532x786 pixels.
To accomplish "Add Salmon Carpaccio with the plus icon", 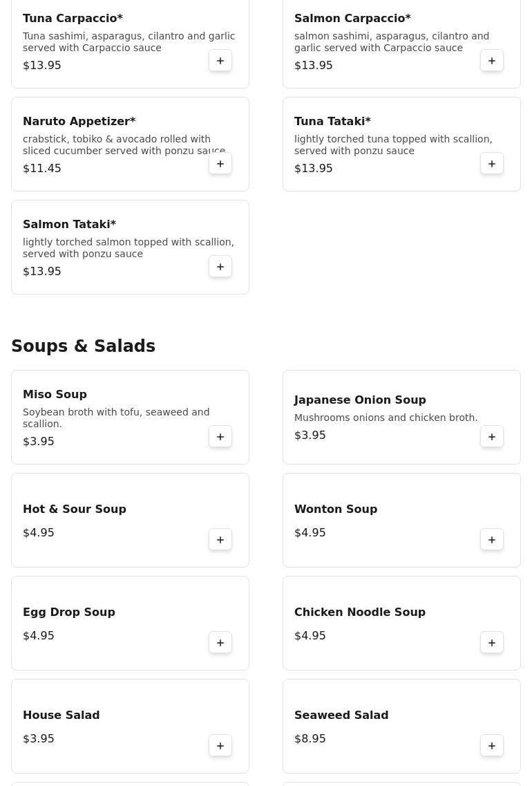I will click(492, 61).
